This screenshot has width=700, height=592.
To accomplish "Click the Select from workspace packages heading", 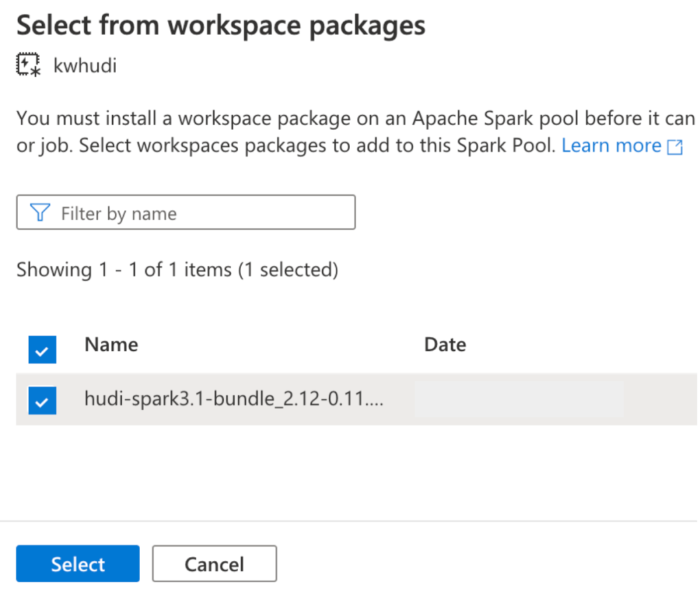I will click(x=220, y=25).
